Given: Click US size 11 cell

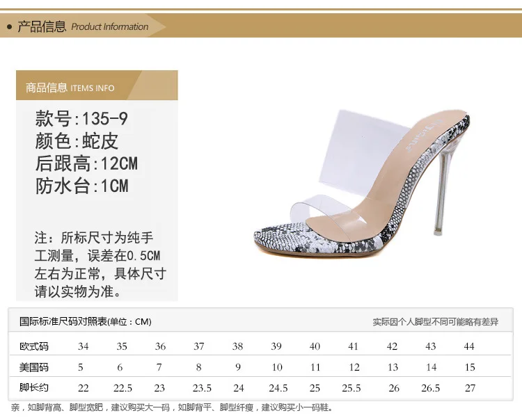Looking at the screenshot, I should pos(315,367).
